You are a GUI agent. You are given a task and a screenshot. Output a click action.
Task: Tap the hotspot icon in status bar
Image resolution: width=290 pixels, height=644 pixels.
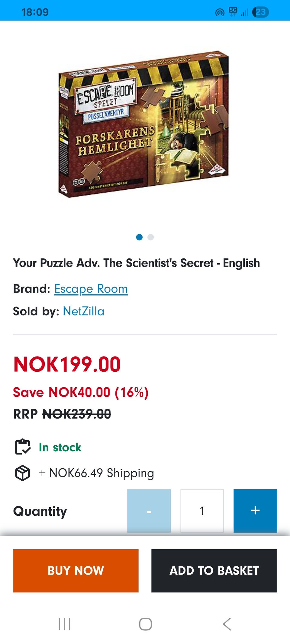pyautogui.click(x=220, y=12)
